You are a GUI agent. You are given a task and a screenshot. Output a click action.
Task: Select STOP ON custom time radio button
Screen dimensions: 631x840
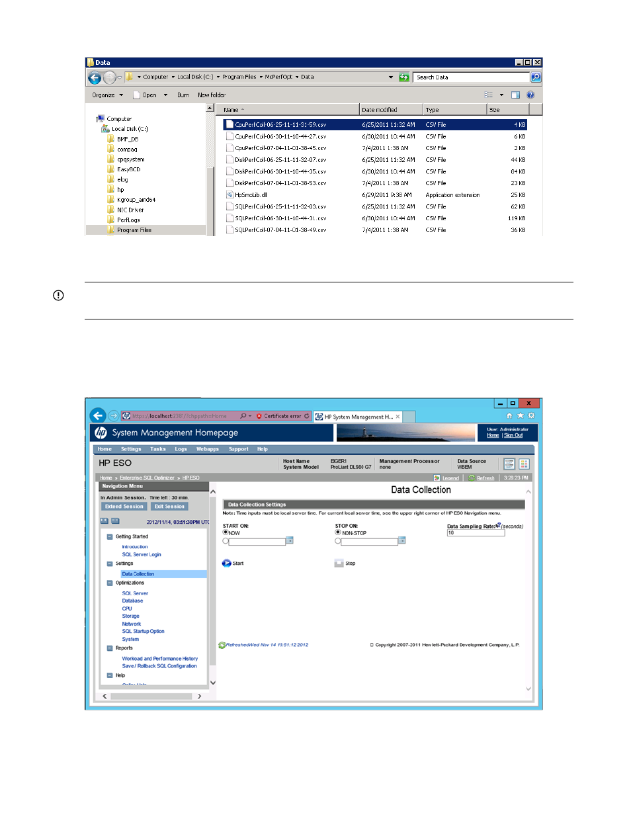[338, 541]
